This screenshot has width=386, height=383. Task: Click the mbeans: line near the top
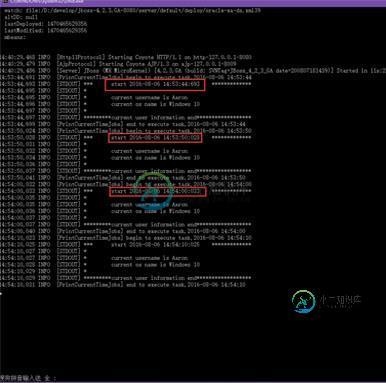tap(15, 37)
